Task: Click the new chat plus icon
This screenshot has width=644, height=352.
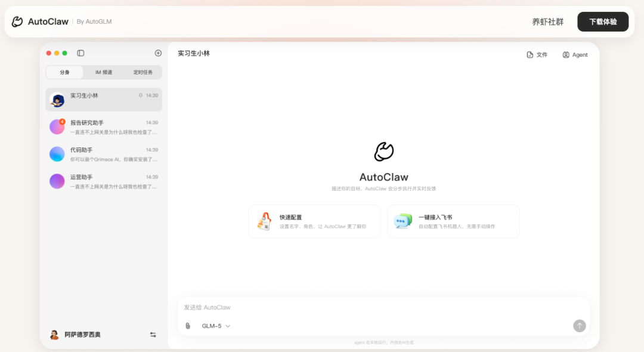Action: [x=158, y=53]
